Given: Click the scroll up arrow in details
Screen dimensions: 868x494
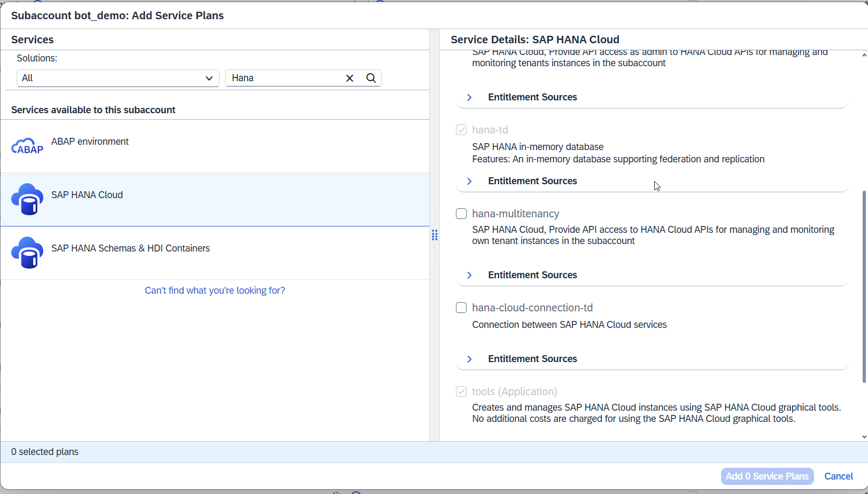Looking at the screenshot, I should pyautogui.click(x=864, y=55).
